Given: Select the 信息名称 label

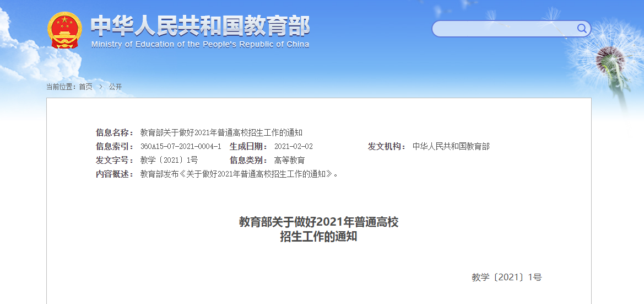Looking at the screenshot, I should [115, 132].
